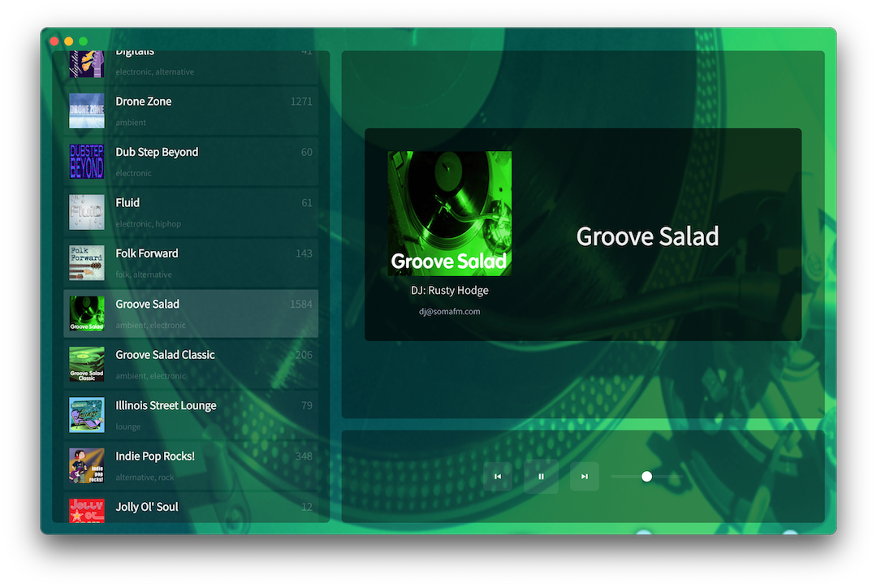Screen dimensions: 877x588
Task: Pause the currently playing stream
Action: click(541, 477)
